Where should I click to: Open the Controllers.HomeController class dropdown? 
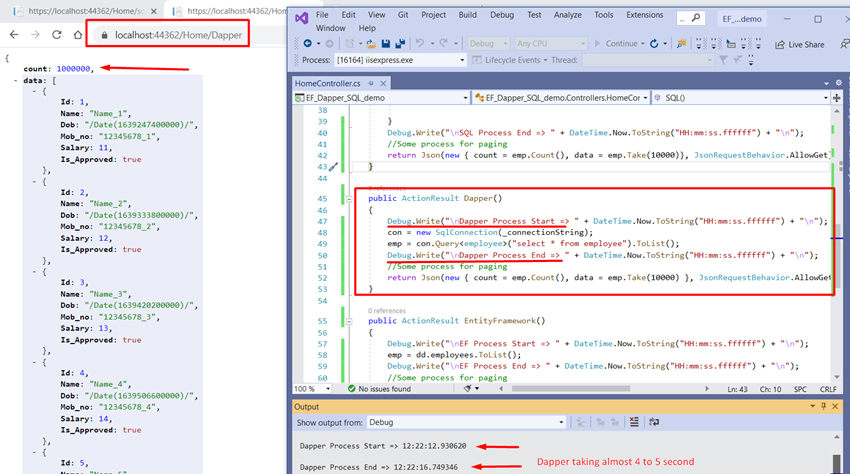[561, 98]
